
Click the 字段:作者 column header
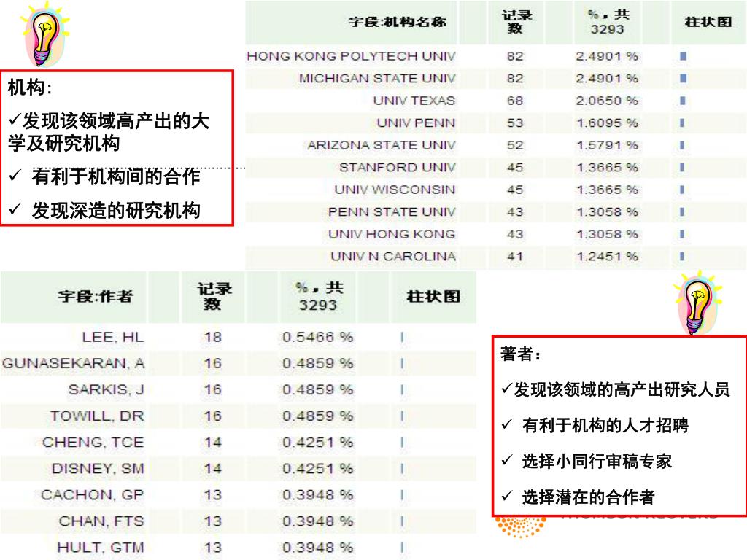(x=96, y=296)
